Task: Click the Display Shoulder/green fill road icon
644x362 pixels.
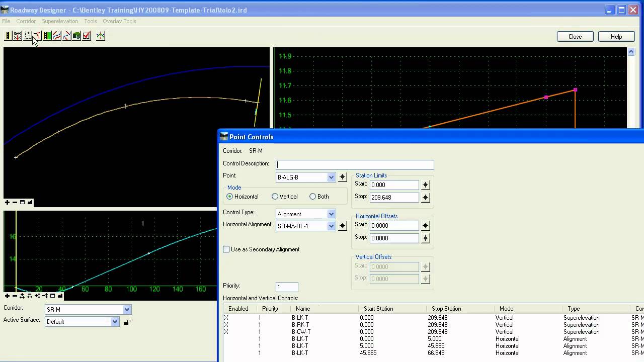Action: pyautogui.click(x=47, y=36)
